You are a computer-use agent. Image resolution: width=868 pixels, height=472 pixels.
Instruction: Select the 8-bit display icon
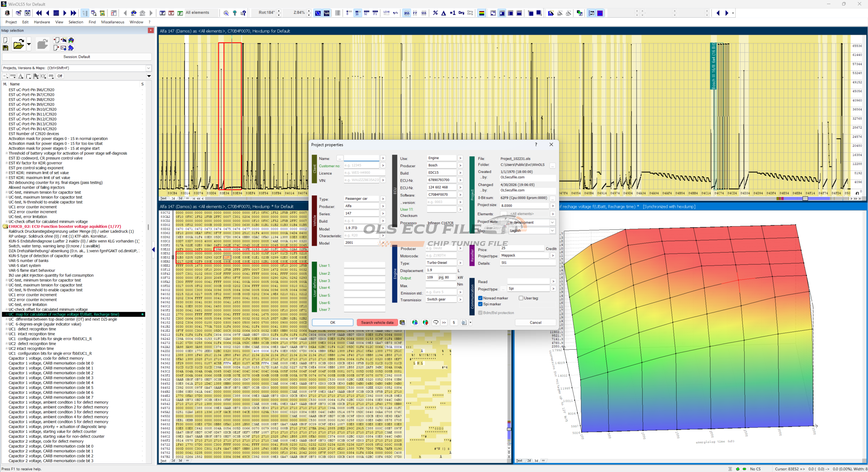[x=348, y=13]
